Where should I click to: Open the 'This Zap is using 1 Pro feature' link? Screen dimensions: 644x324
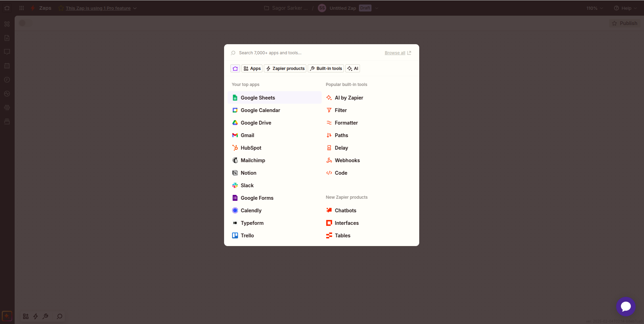[98, 8]
